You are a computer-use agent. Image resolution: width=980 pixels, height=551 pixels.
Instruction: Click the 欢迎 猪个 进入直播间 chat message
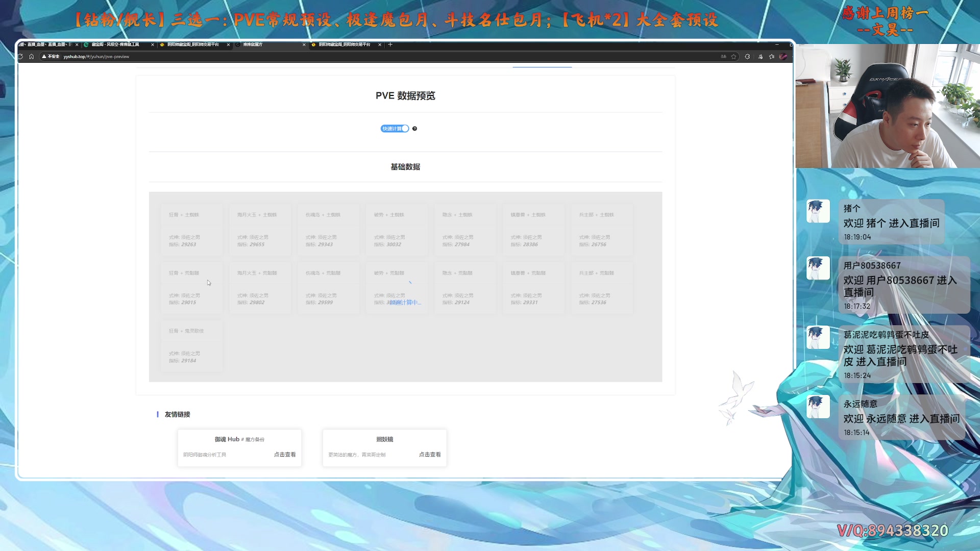pos(891,223)
